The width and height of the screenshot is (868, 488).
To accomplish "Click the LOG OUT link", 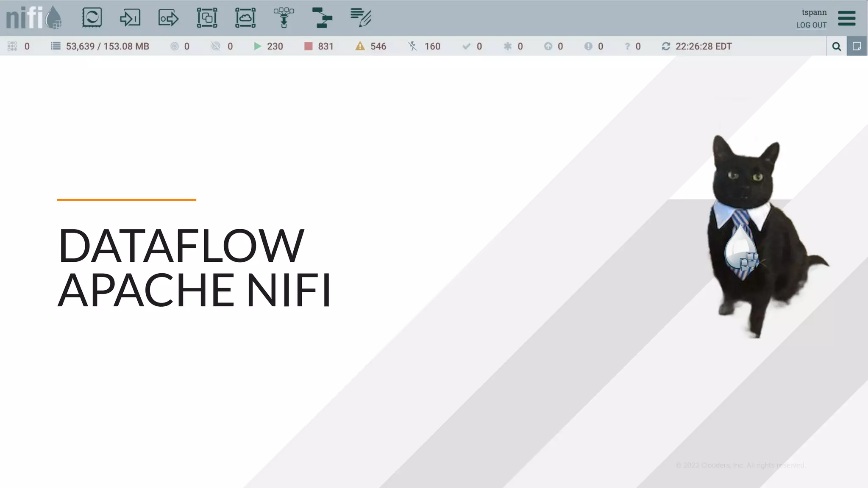I will 811,25.
